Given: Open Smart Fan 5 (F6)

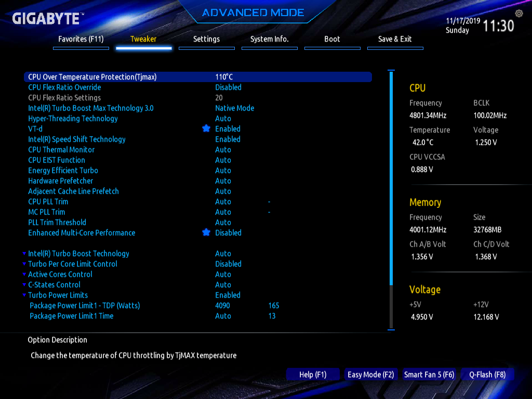Looking at the screenshot, I should point(429,375).
